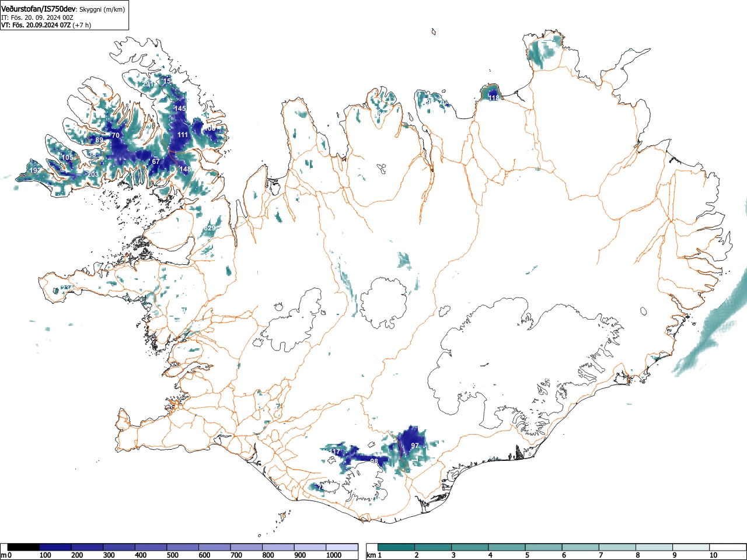Click the black 0–100 m legend swatch
Screen dimensions: 747x560
point(24,547)
